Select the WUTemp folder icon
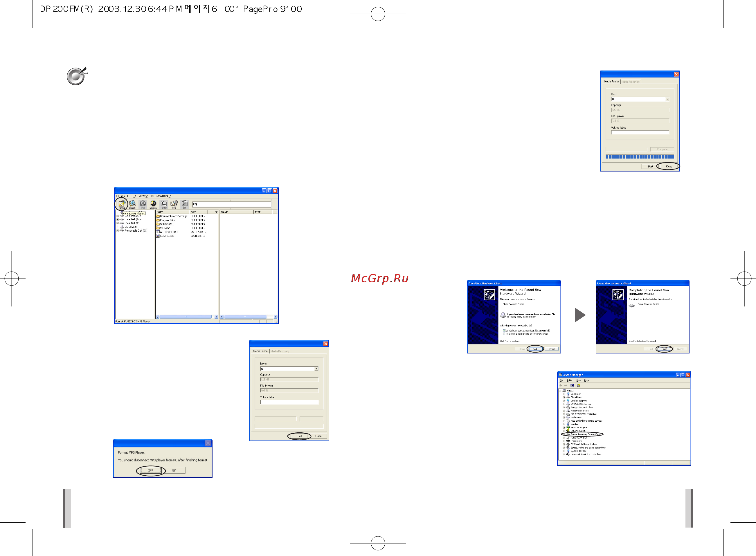 pos(158,228)
